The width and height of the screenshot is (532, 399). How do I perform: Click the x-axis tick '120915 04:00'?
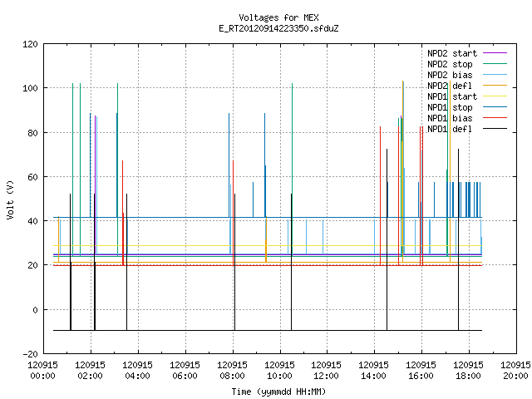(x=137, y=371)
